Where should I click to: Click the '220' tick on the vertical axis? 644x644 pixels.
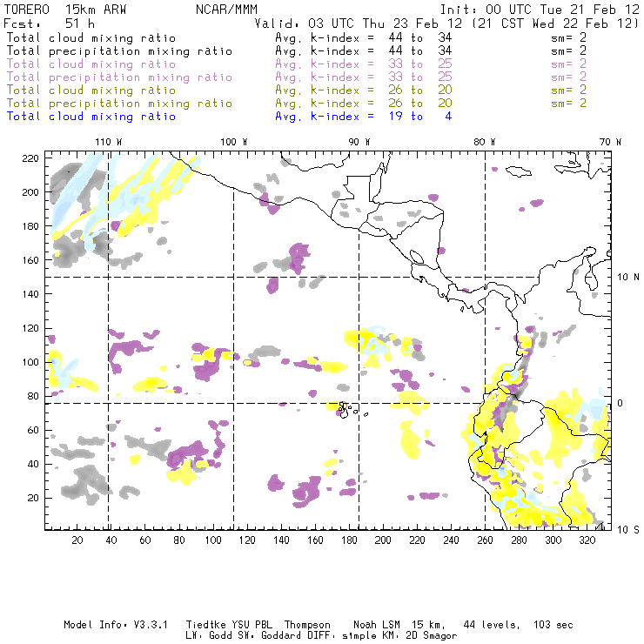click(x=30, y=158)
